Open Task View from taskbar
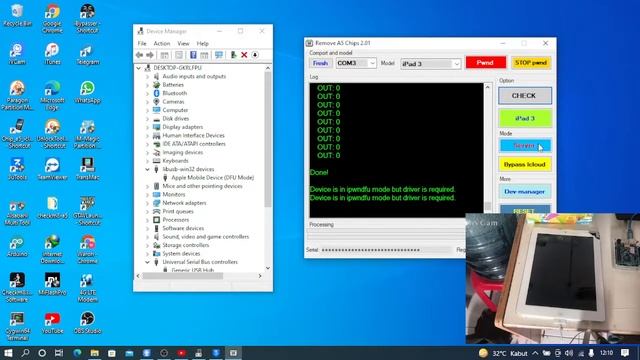Screen dimensions: 640x360 [x=59, y=353]
